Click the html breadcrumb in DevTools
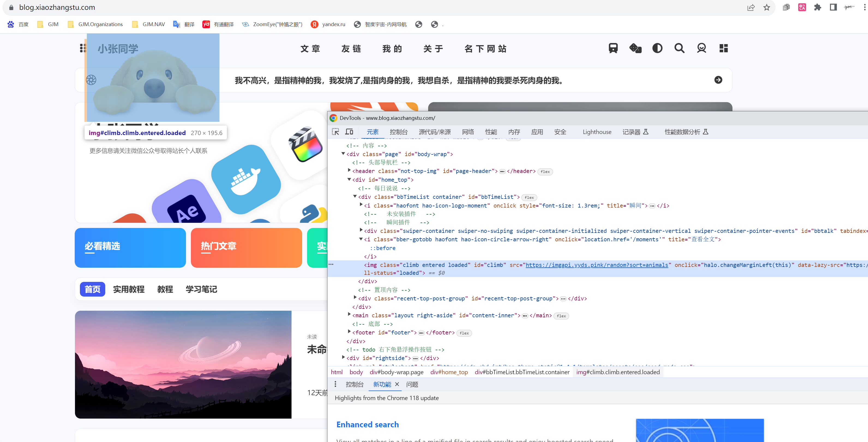The image size is (868, 442). pyautogui.click(x=336, y=372)
